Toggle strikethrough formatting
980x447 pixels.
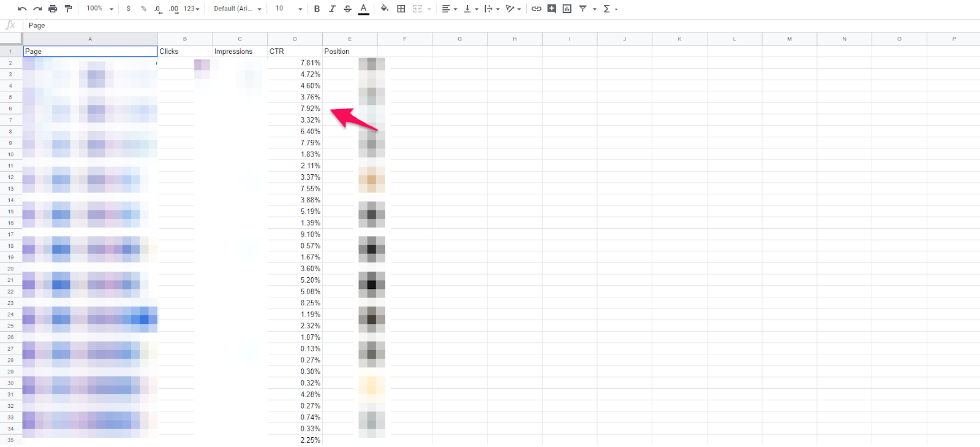347,9
